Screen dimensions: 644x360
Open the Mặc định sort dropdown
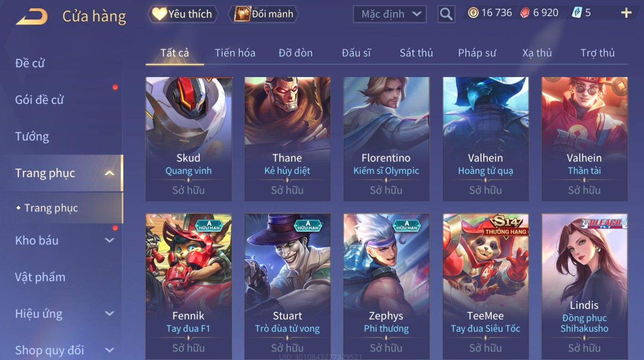(x=390, y=14)
